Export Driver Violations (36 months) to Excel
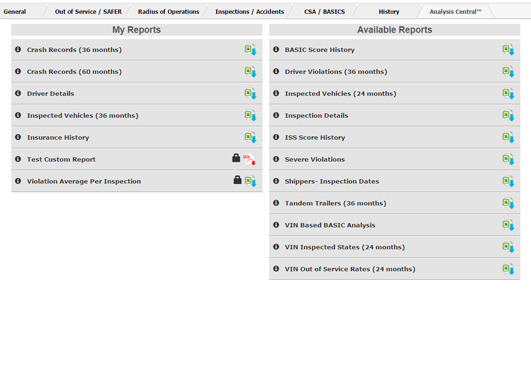 [x=508, y=72]
